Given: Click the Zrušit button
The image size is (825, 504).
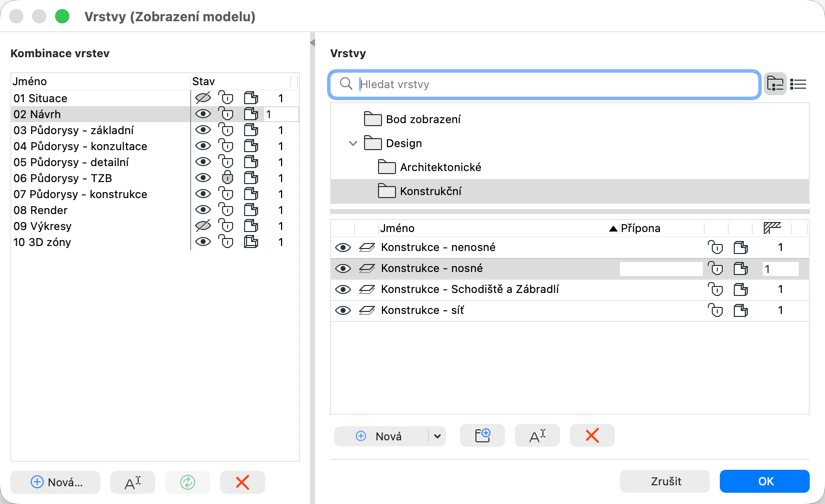Looking at the screenshot, I should point(665,481).
